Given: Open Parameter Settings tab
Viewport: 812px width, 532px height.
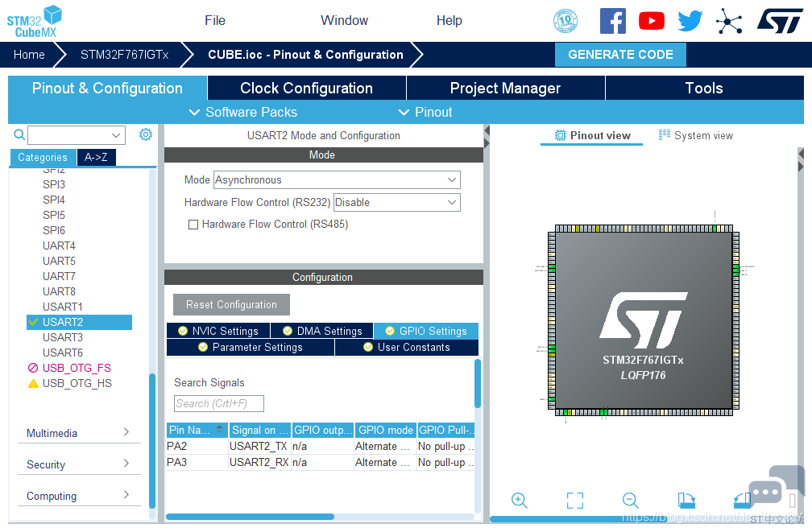Looking at the screenshot, I should (x=251, y=347).
